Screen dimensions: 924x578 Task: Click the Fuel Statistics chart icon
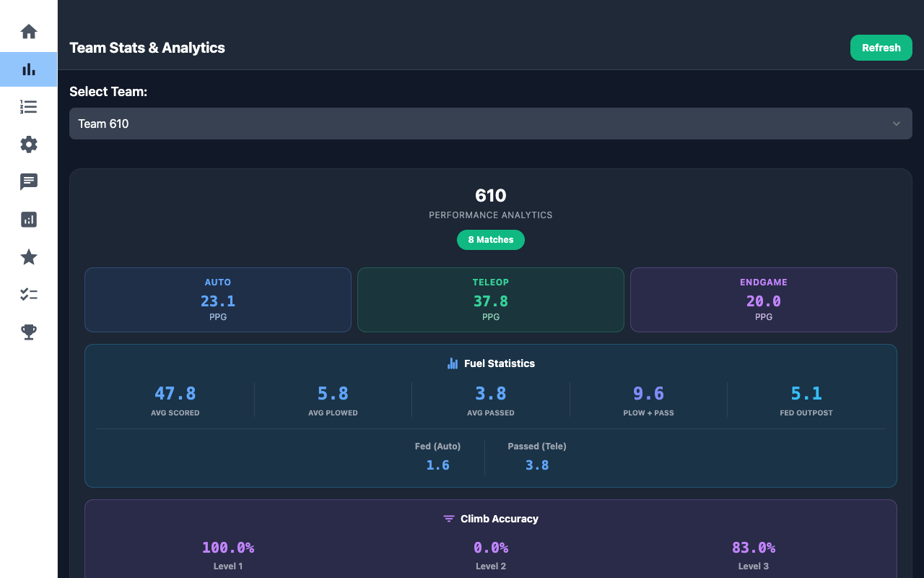coord(453,363)
